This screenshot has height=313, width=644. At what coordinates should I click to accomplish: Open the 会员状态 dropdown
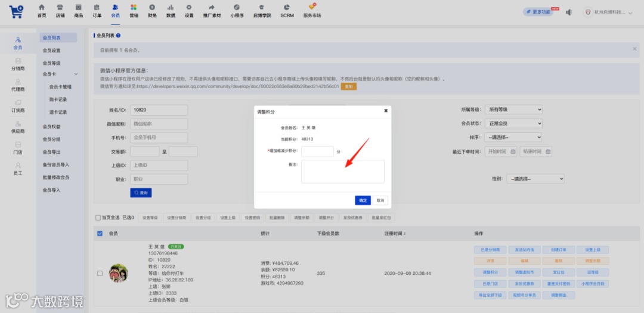513,123
